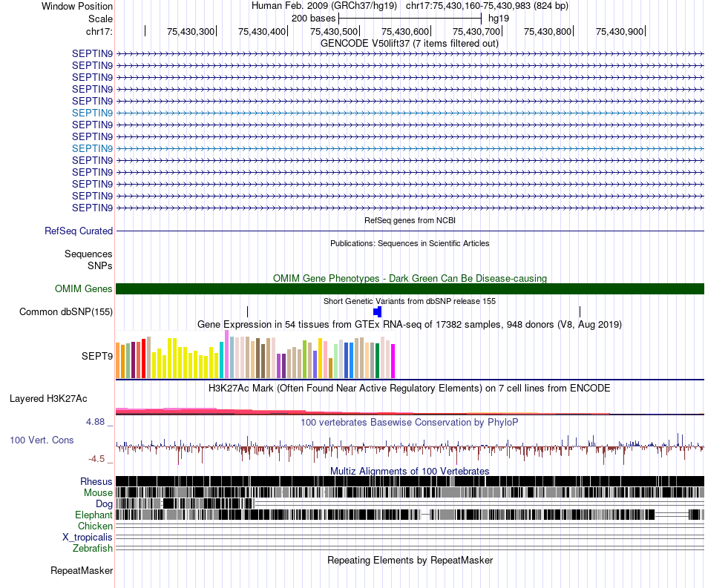
Task: Click the 4.88 upper conservation scale value
Action: 95,422
